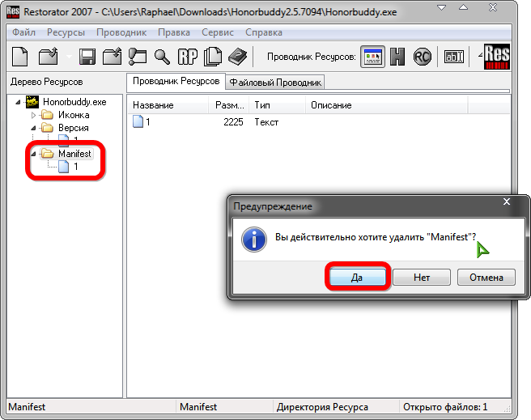This screenshot has height=420, width=531.
Task: Collapse the Версия folder node
Action: pos(33,128)
